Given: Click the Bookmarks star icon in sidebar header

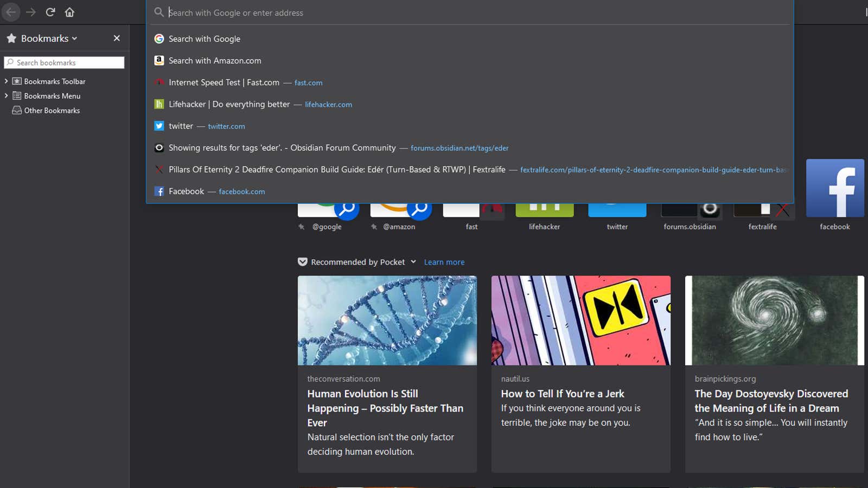Looking at the screenshot, I should pyautogui.click(x=11, y=38).
